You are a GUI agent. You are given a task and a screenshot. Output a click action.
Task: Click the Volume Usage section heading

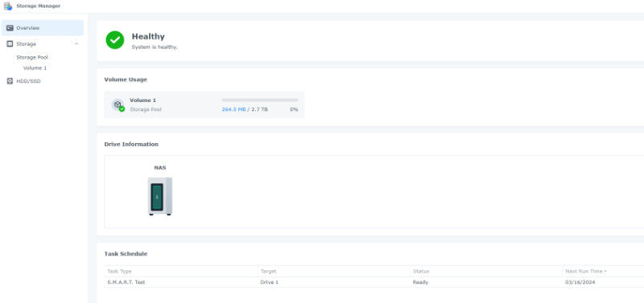tap(126, 80)
